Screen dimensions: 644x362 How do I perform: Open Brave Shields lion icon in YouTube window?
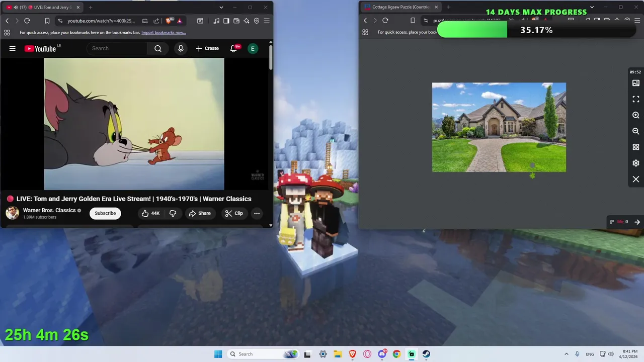[x=170, y=21]
